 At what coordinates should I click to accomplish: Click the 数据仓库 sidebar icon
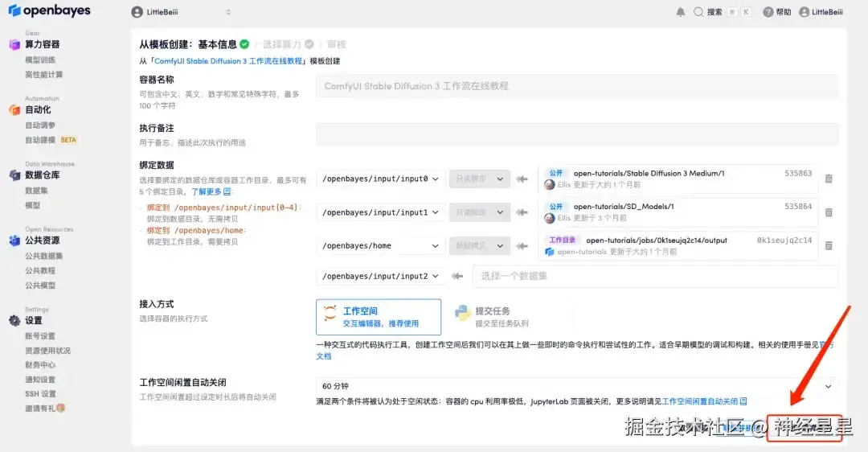click(x=14, y=175)
